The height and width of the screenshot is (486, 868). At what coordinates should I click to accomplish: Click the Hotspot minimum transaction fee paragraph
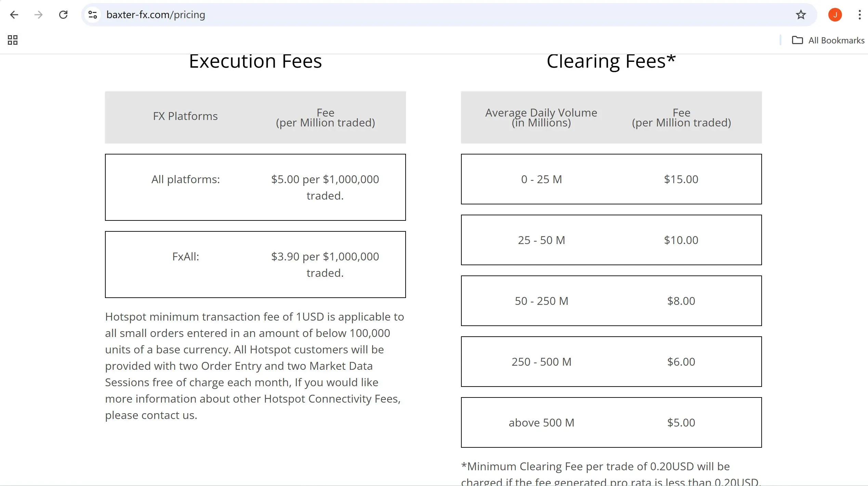254,366
